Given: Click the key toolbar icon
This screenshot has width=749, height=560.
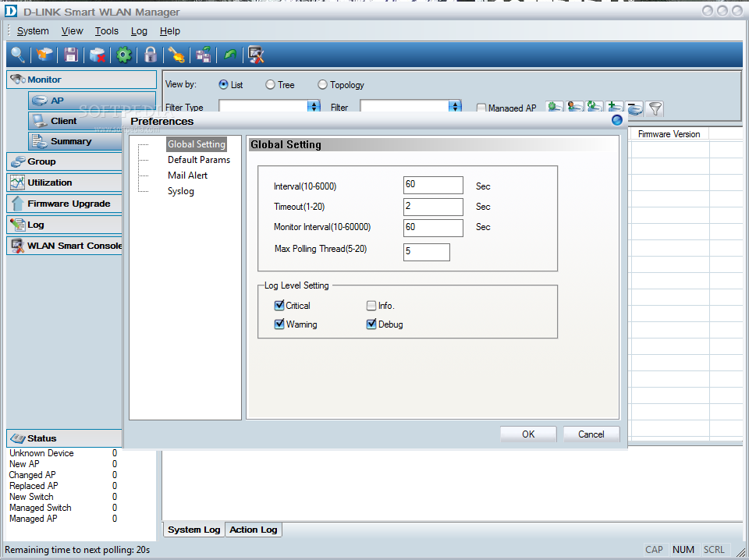Looking at the screenshot, I should click(x=177, y=55).
